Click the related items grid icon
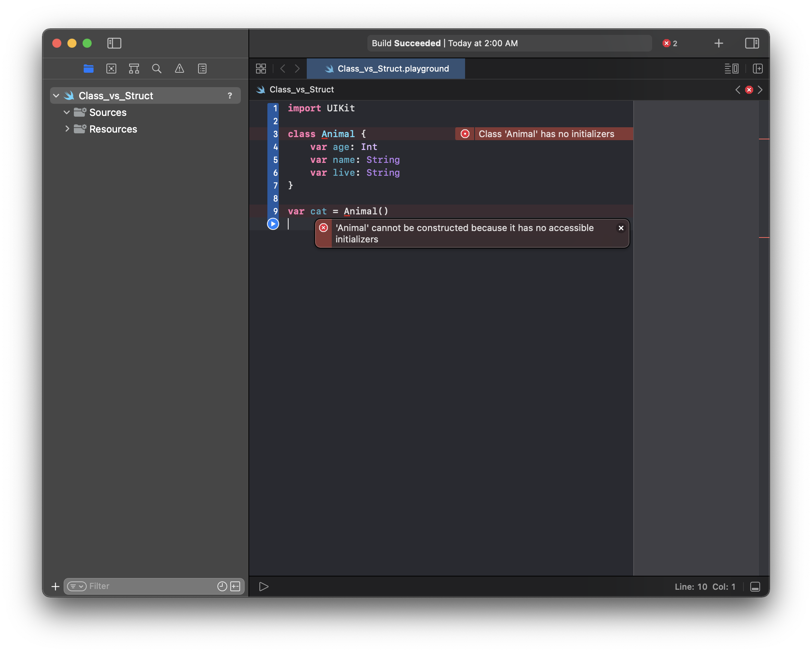Image resolution: width=812 pixels, height=653 pixels. pos(261,69)
